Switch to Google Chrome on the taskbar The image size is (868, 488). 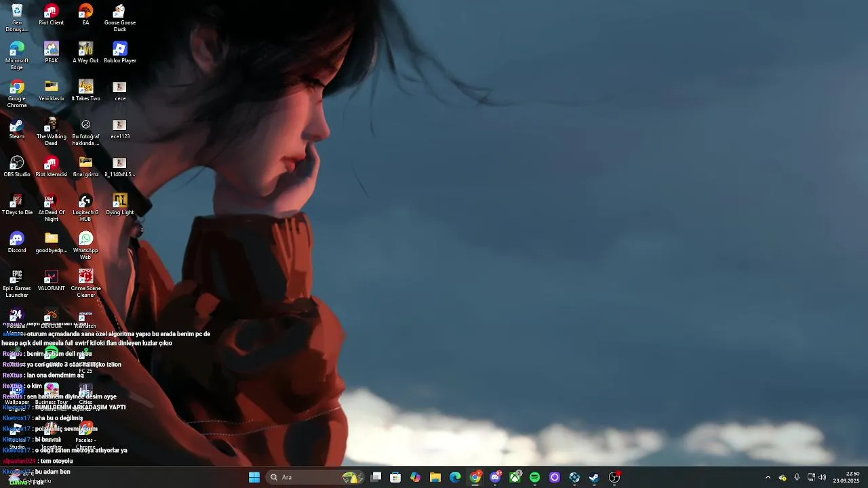(475, 477)
